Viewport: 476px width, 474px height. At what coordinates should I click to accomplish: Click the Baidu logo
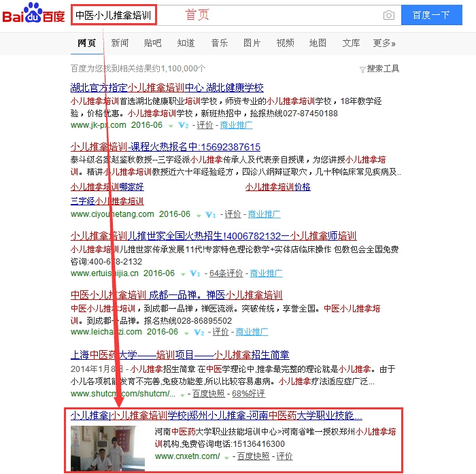coord(33,14)
